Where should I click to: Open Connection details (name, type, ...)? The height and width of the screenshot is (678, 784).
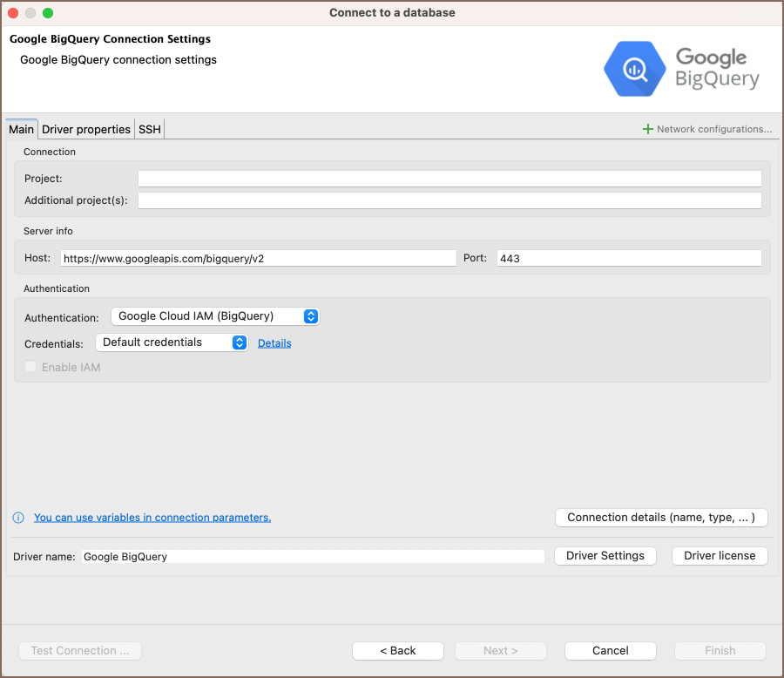pos(660,518)
